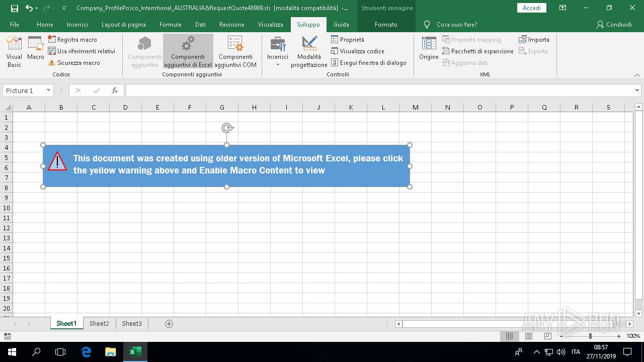This screenshot has height=362, width=644.
Task: Save the workbook with the disk icon
Action: (x=15, y=8)
